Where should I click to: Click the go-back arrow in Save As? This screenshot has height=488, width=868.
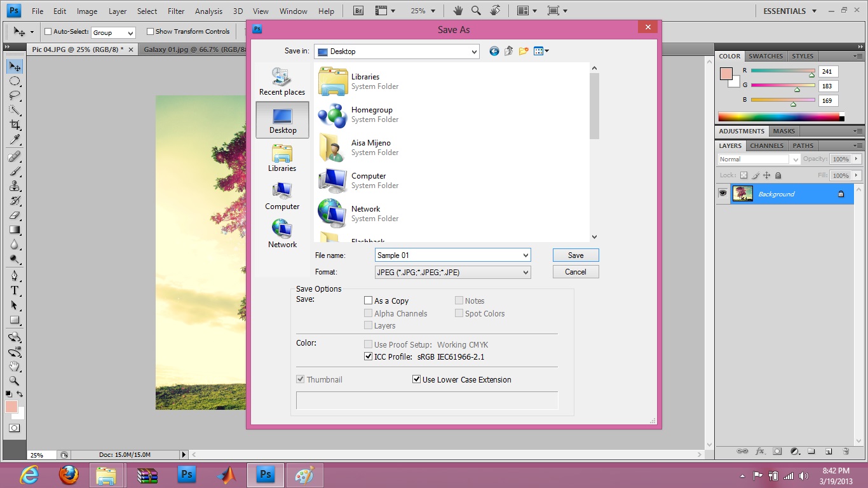click(x=494, y=51)
